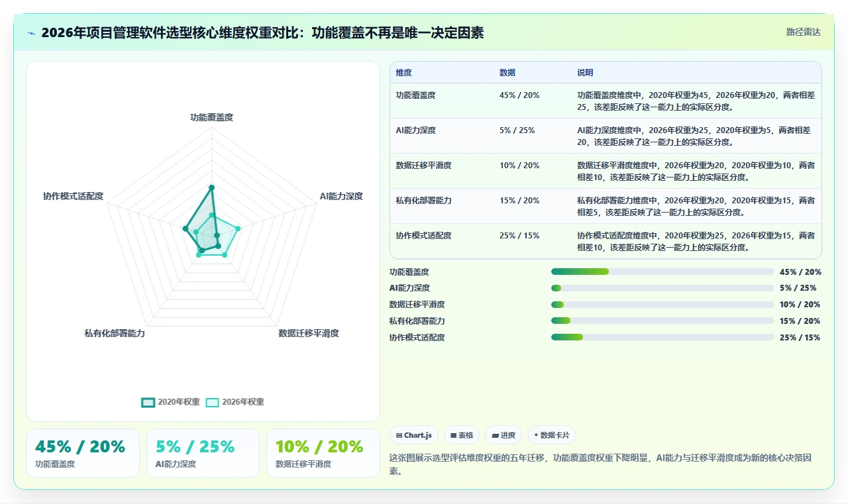Screen dimensions: 848x504
Task: Select the 数据迁移平滑度 table row name
Action: (424, 166)
